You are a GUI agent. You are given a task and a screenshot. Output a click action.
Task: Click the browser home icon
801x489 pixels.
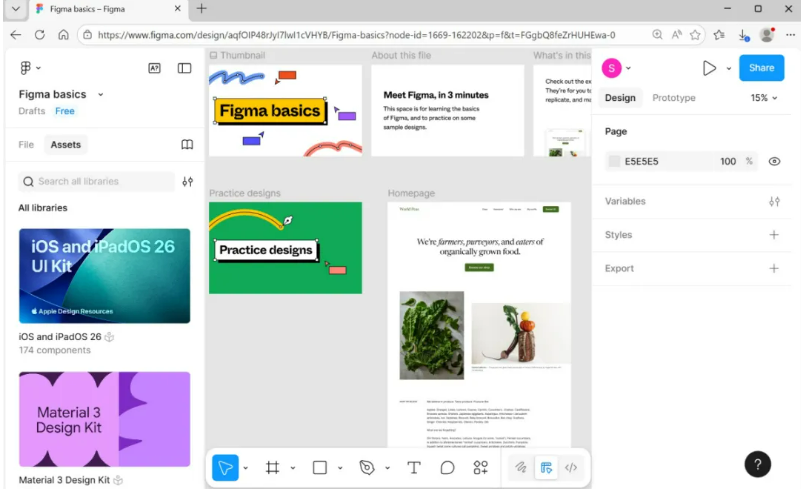[x=63, y=35]
